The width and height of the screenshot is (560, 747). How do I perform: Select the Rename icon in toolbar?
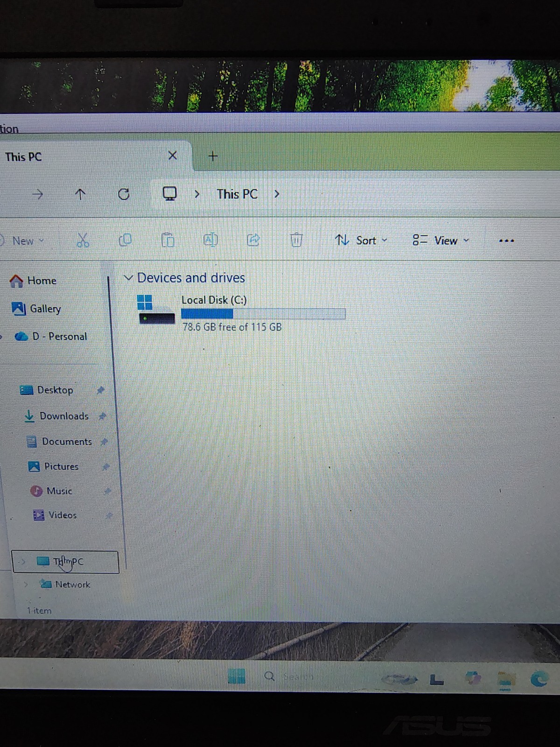click(210, 240)
